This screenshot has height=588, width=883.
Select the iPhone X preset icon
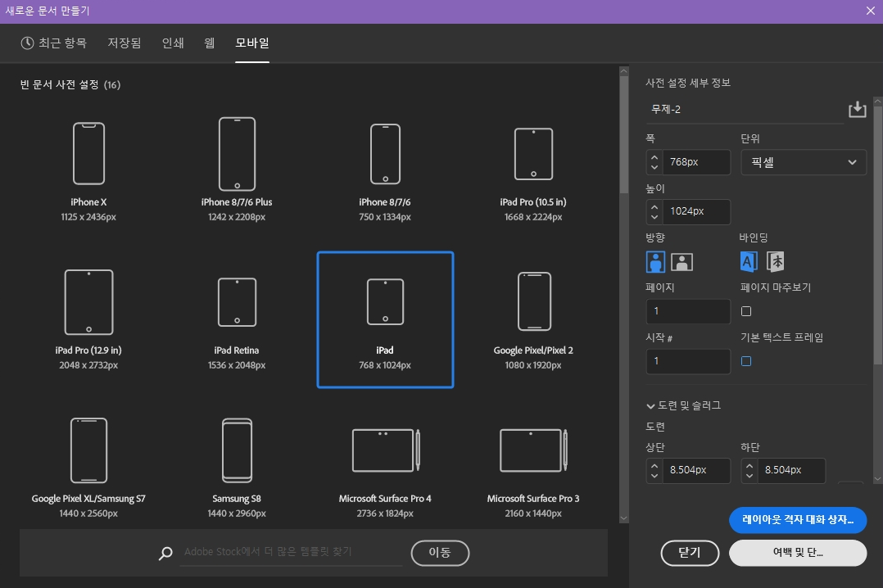(88, 153)
